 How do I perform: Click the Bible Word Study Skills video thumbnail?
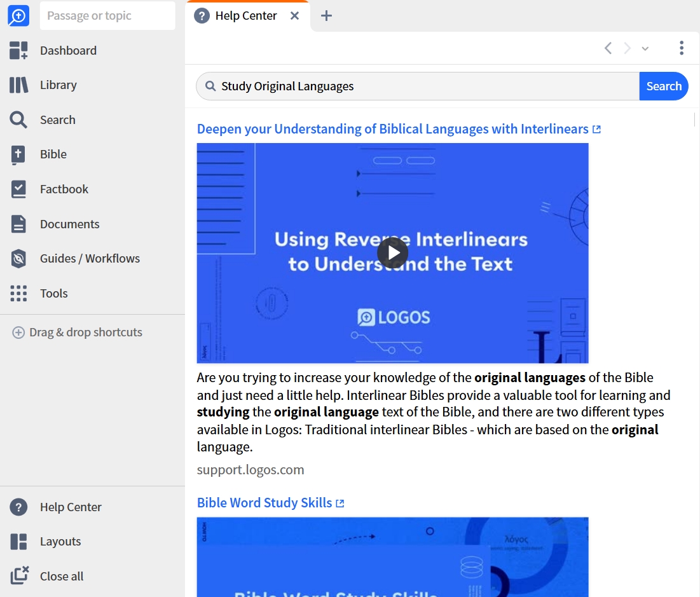pos(392,557)
